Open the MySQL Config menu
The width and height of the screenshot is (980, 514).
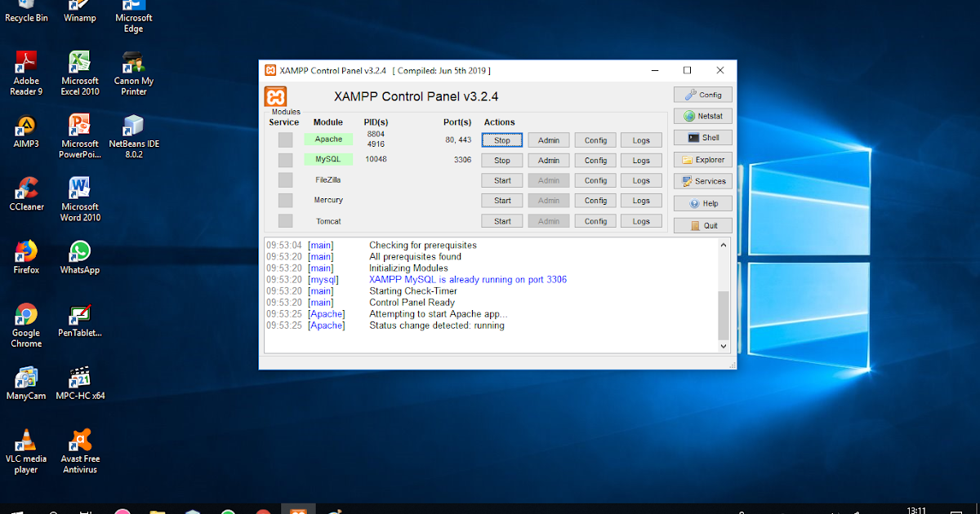595,161
